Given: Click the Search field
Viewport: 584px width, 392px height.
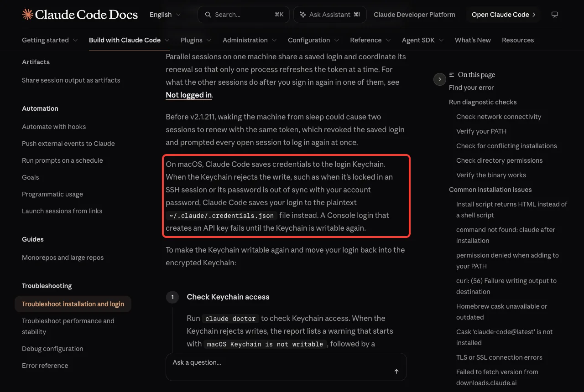Looking at the screenshot, I should click(244, 15).
